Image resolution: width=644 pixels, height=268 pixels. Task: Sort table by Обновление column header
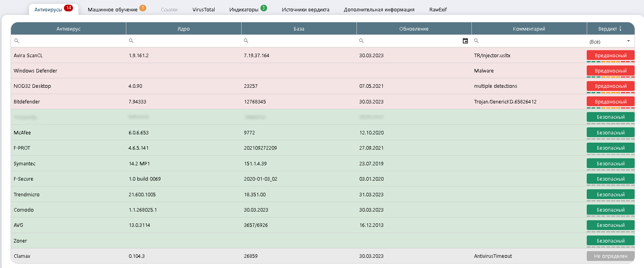click(414, 29)
